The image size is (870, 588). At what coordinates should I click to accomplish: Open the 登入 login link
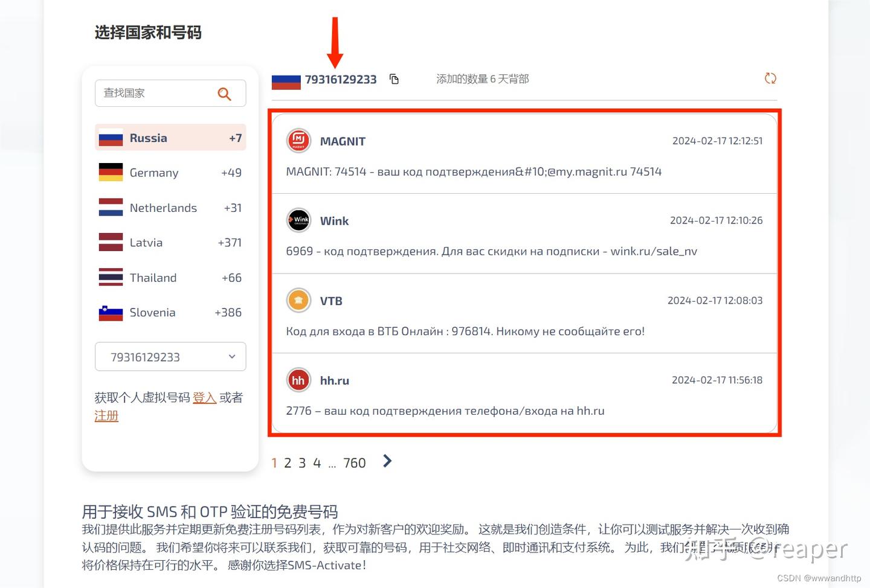(x=204, y=397)
